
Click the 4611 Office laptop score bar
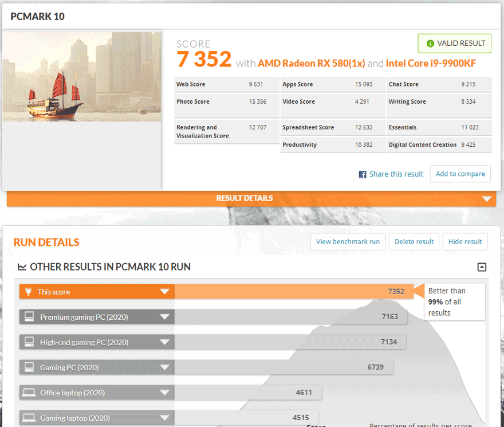tap(248, 392)
